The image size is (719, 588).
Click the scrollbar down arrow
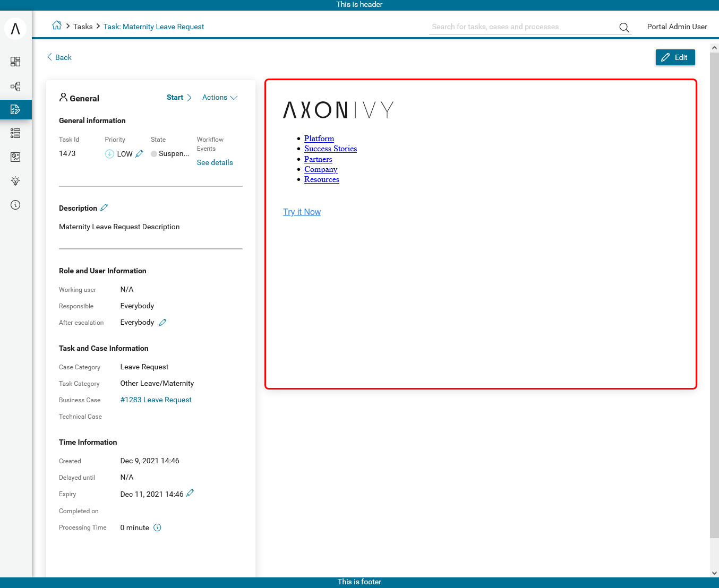714,573
